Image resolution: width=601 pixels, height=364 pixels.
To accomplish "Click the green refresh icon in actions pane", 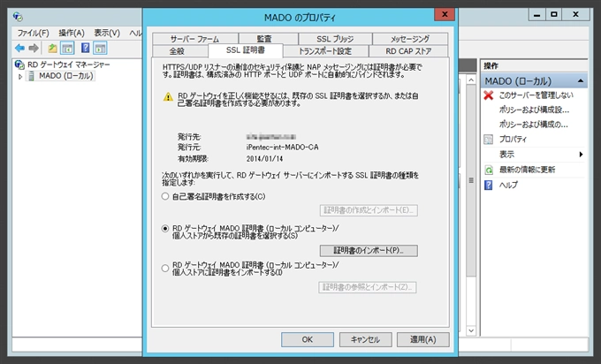I will (489, 170).
